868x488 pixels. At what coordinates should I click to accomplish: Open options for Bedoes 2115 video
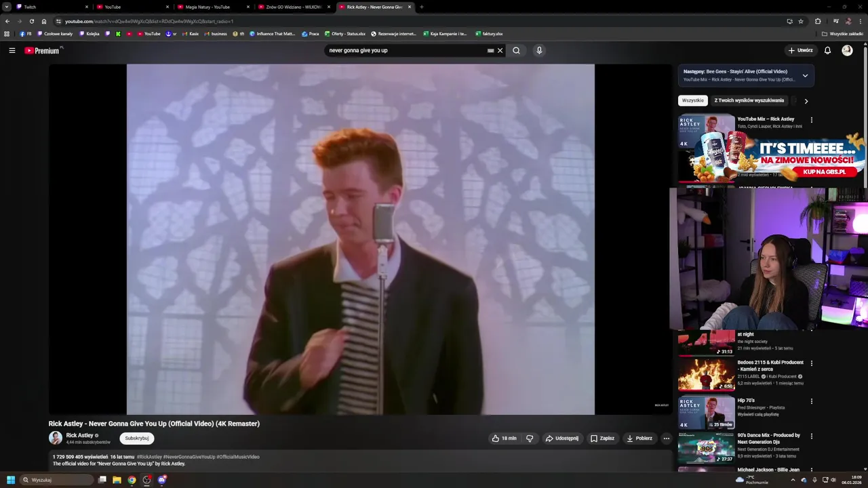811,363
